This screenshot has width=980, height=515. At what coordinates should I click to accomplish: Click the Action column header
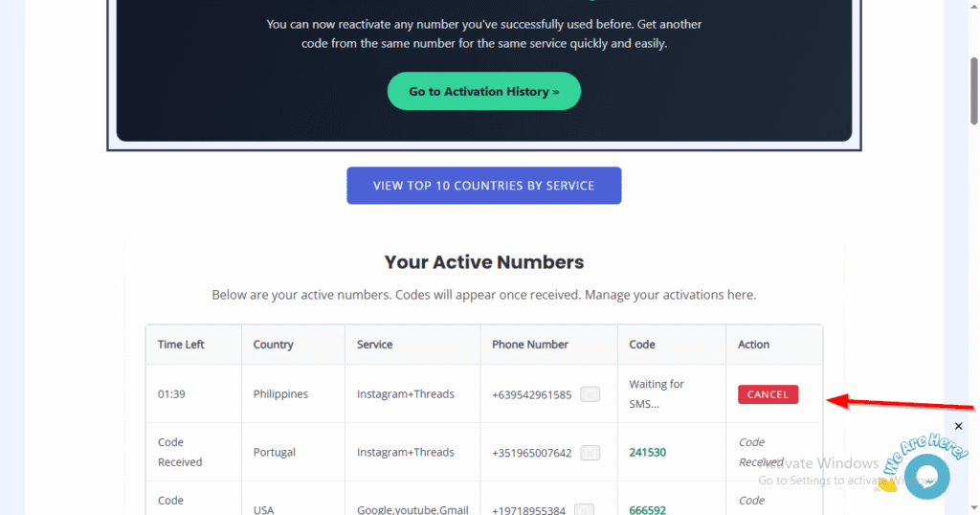[754, 345]
